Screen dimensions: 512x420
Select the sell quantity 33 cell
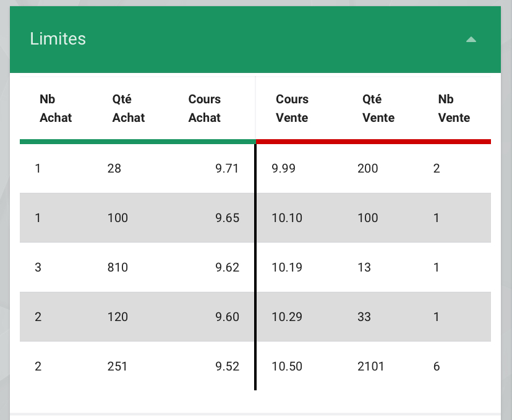tap(364, 317)
